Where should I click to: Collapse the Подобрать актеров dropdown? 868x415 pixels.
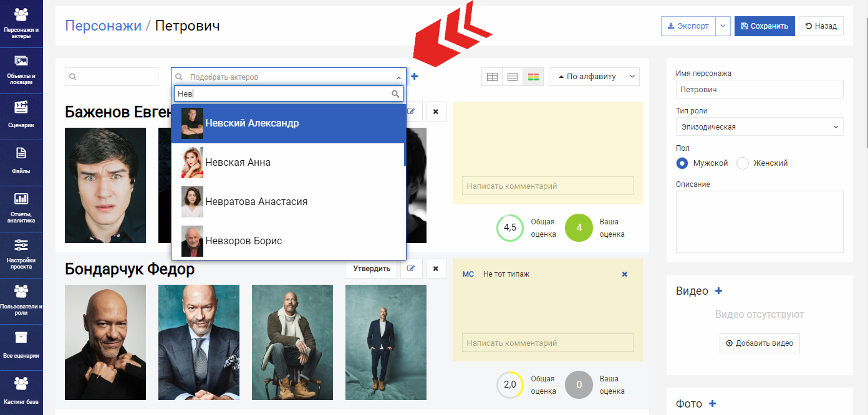[x=398, y=78]
